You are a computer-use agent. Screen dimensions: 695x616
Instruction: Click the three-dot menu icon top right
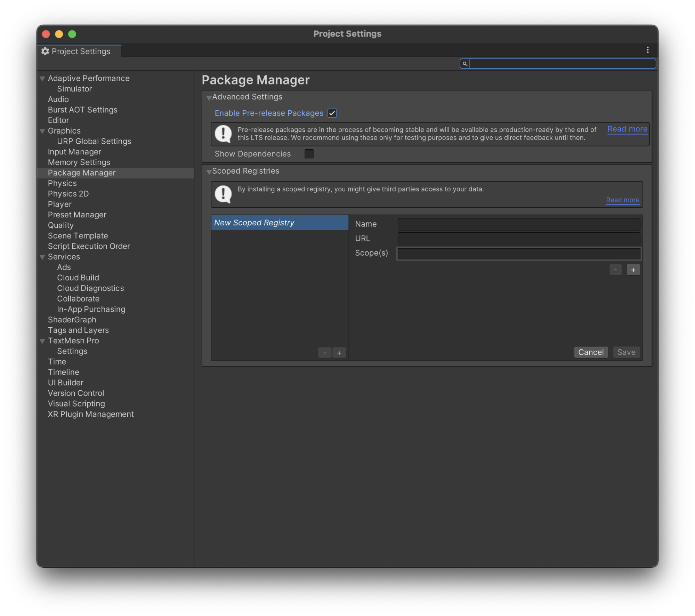coord(647,50)
